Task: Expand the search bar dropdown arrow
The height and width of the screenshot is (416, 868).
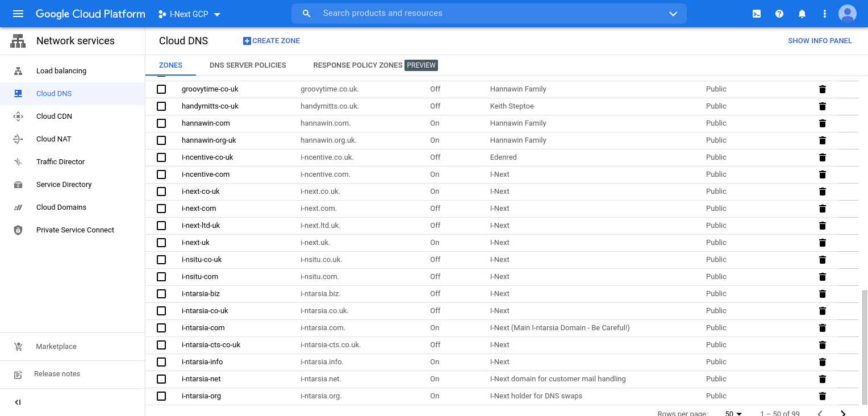Action: click(673, 14)
